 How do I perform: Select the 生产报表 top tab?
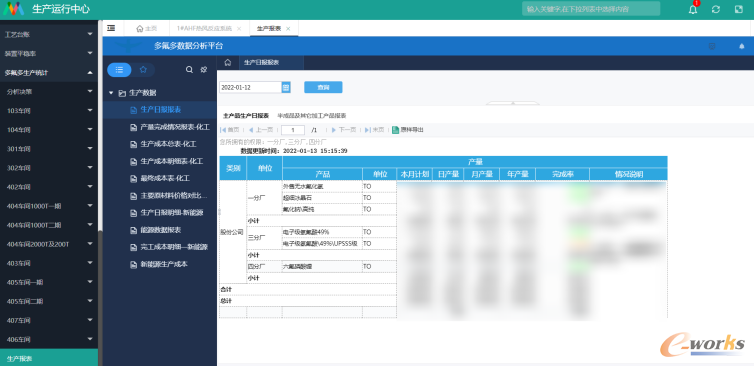(273, 28)
